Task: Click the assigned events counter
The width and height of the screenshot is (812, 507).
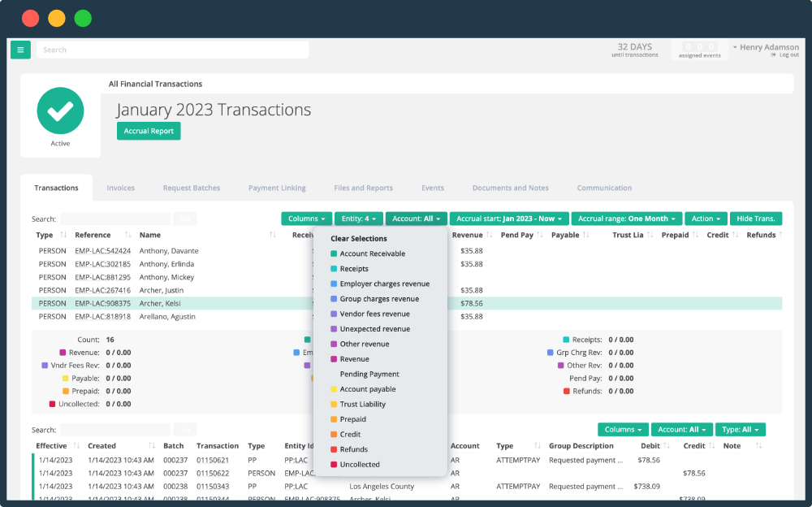Action: [x=700, y=50]
